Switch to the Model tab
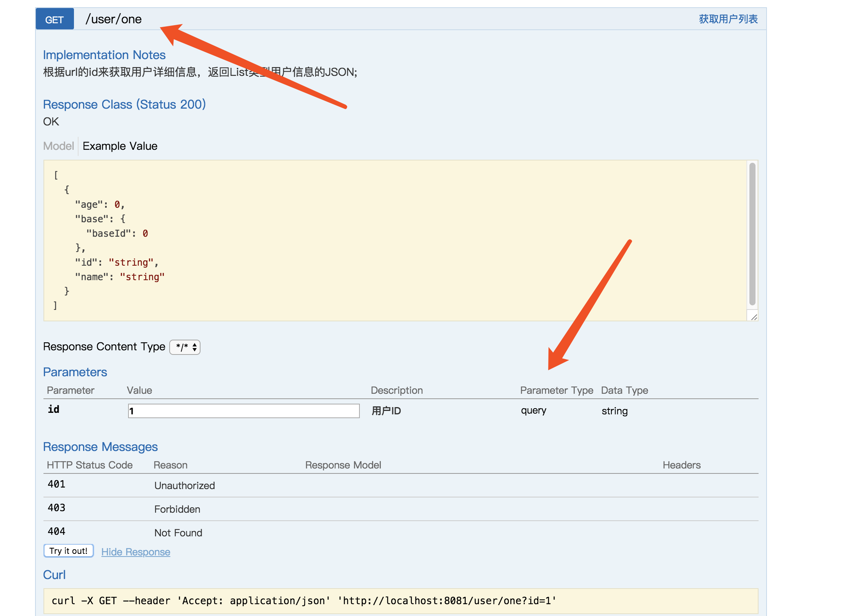This screenshot has width=863, height=616. pos(58,146)
